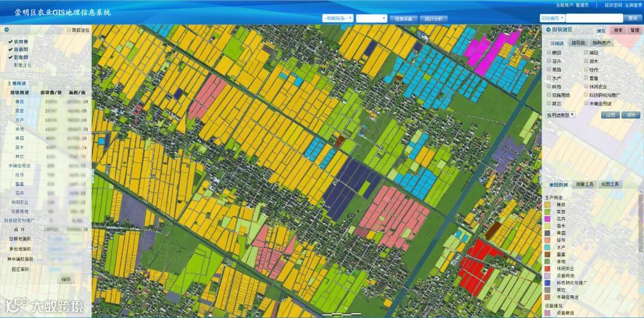Click the 应用 button
This screenshot has height=318, width=644.
pos(611,115)
